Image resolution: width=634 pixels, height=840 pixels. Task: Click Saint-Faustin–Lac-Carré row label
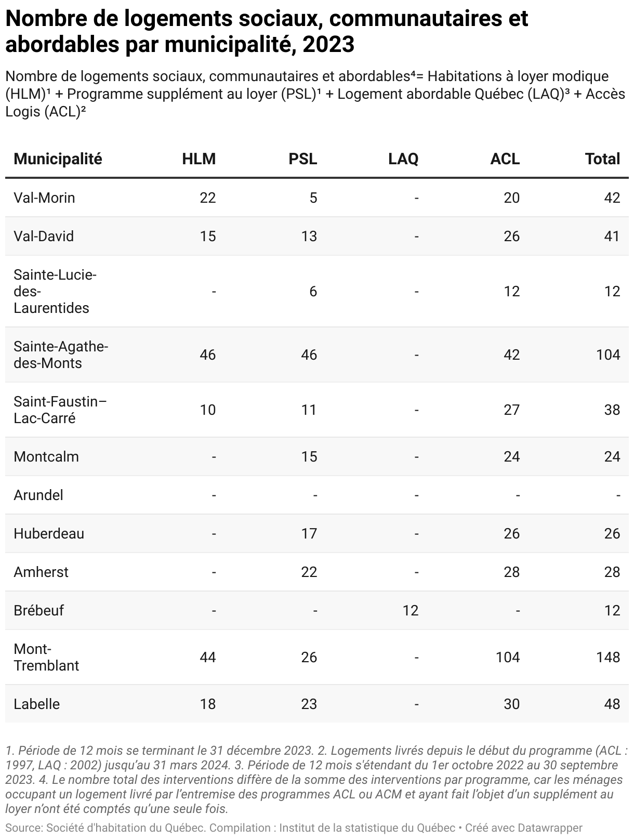[60, 410]
